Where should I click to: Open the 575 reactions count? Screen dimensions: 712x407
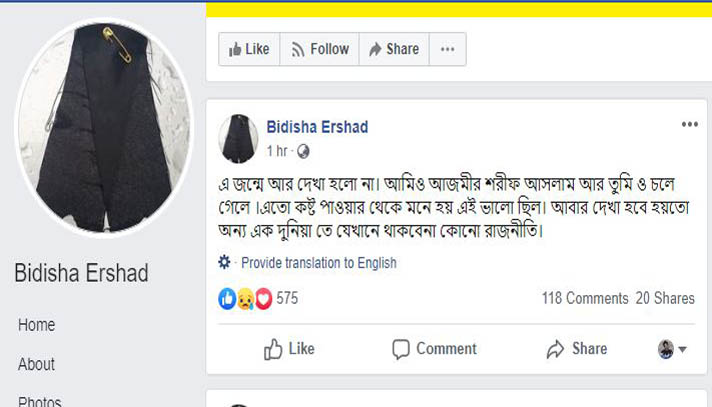[287, 298]
